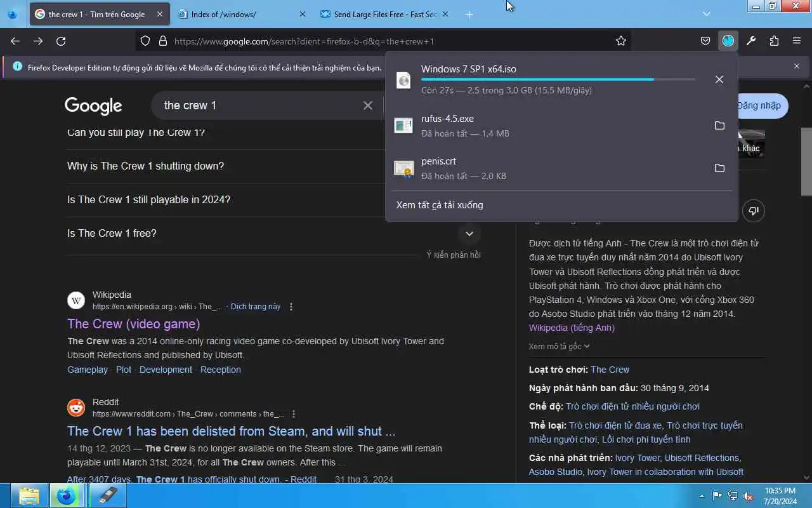The width and height of the screenshot is (812, 508).
Task: Open the Plot sublink under Wikipedia
Action: [124, 370]
